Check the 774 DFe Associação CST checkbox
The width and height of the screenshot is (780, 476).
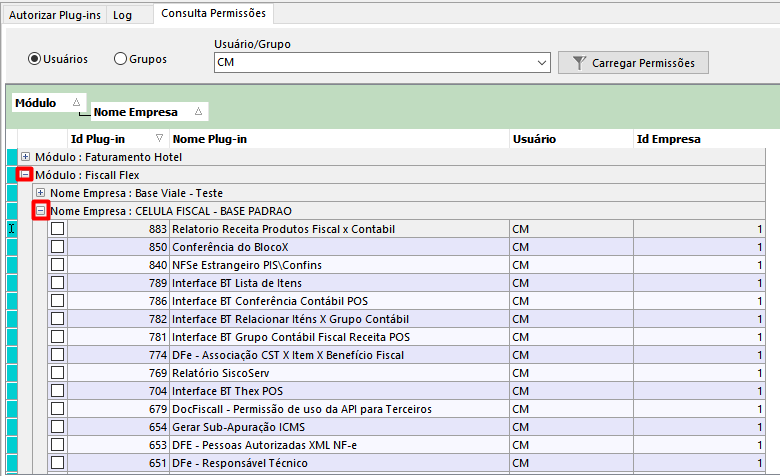(58, 355)
